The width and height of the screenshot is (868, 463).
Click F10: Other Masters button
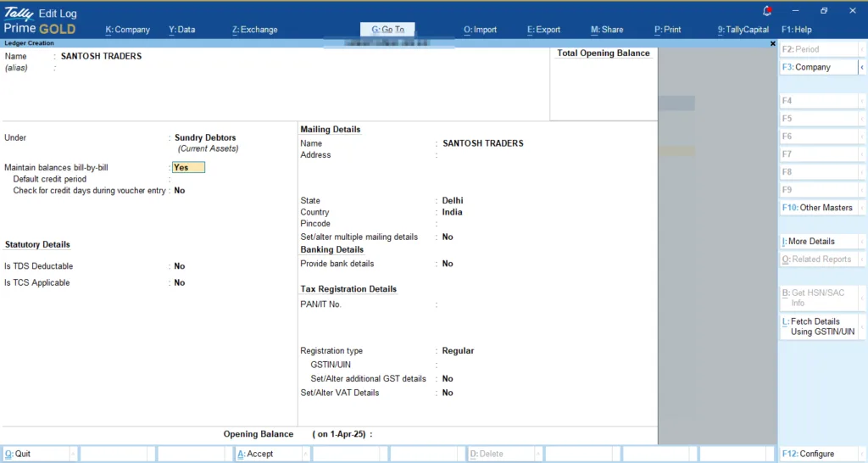coord(819,208)
